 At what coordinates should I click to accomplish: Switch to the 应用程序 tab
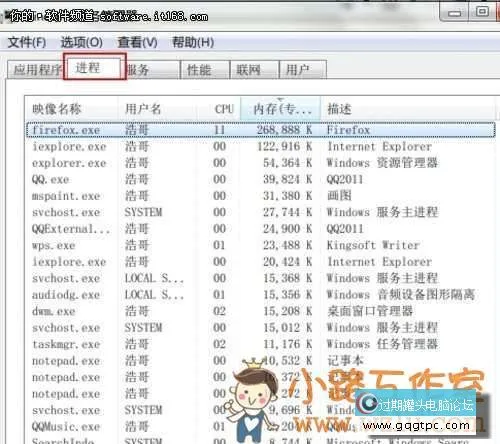coord(36,70)
